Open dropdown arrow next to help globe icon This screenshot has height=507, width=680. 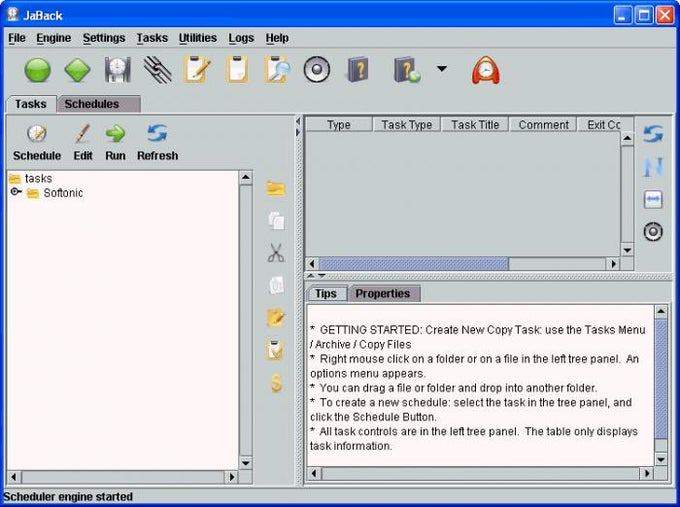(441, 69)
